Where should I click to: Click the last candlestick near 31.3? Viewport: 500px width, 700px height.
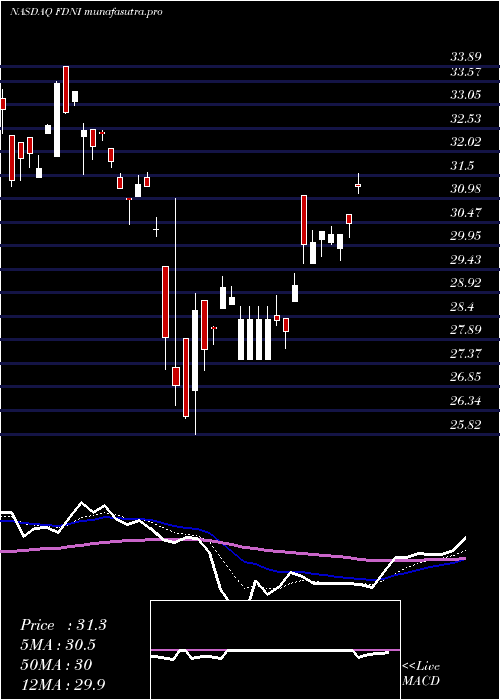(358, 185)
